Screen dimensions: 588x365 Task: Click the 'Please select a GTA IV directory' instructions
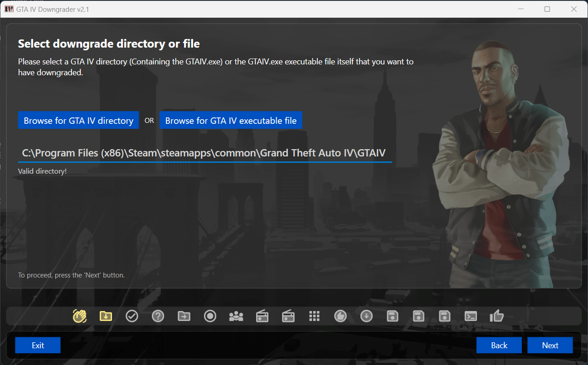tap(216, 67)
